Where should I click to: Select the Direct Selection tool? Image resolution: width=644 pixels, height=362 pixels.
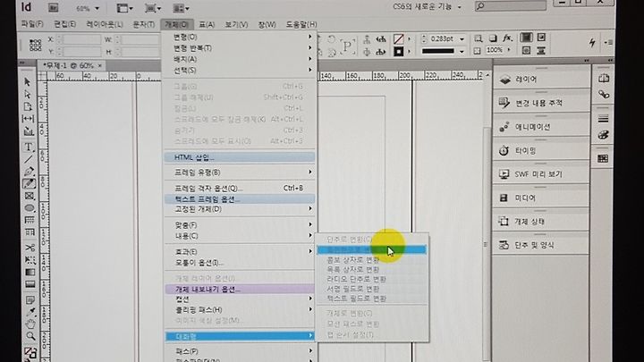pos(28,95)
